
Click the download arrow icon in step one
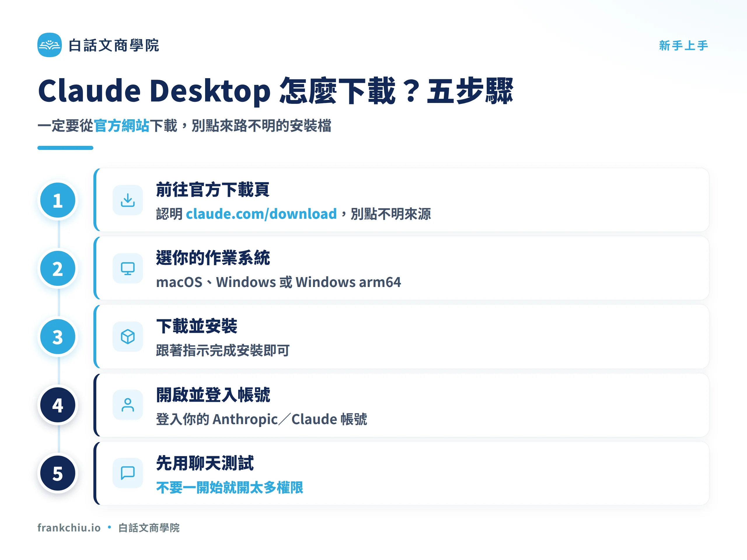(x=128, y=200)
